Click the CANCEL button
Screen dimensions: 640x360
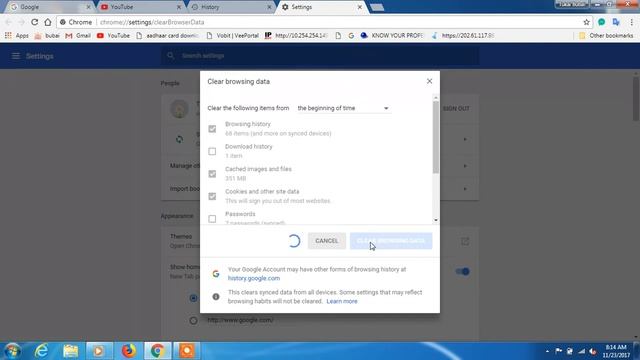pyautogui.click(x=327, y=241)
